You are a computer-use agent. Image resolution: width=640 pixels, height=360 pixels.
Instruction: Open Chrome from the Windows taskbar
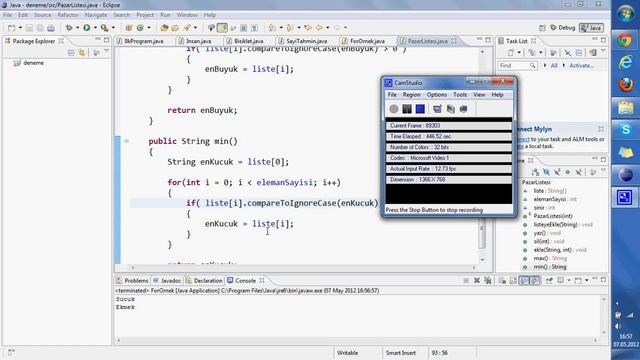tap(625, 40)
